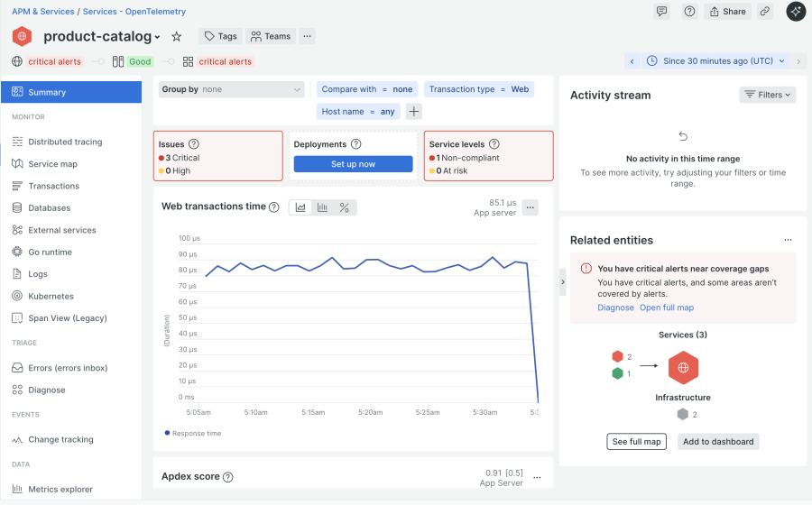This screenshot has width=812, height=505.
Task: Click the gray Infrastructure hexagon
Action: click(x=683, y=414)
